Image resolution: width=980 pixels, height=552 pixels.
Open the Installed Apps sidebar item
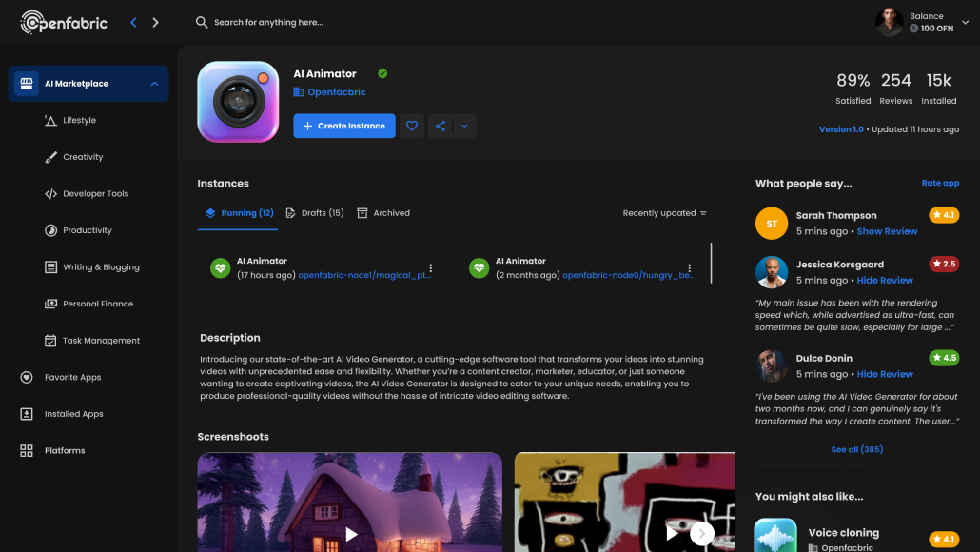tap(73, 414)
